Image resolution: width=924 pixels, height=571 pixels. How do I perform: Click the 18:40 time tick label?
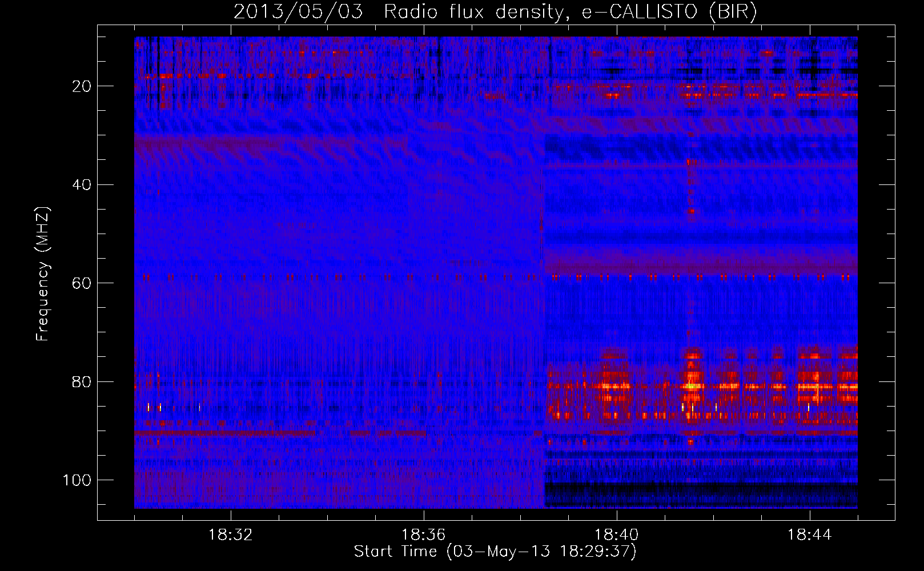tap(617, 535)
